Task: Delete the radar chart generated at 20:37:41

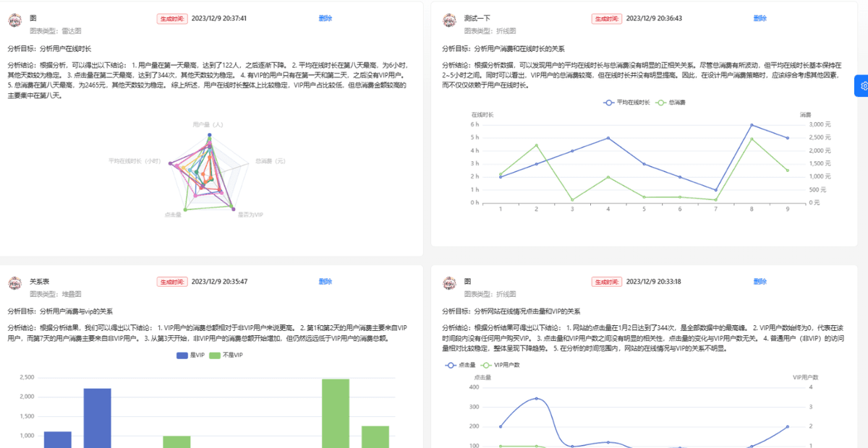Action: 325,18
